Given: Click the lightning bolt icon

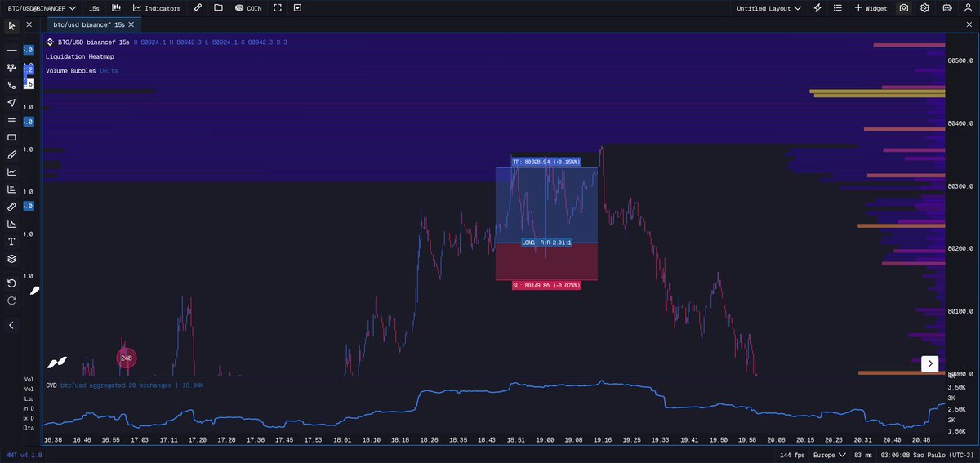Looking at the screenshot, I should (x=818, y=8).
